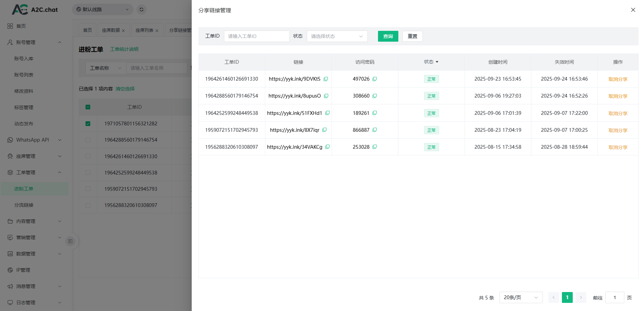The height and width of the screenshot is (311, 644).
Task: Open the 状态 column filter arrow
Action: click(x=437, y=62)
